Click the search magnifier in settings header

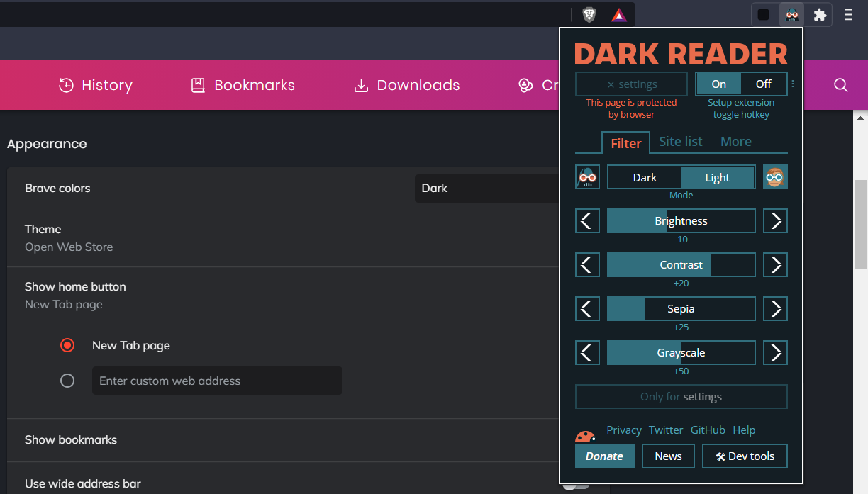point(841,85)
